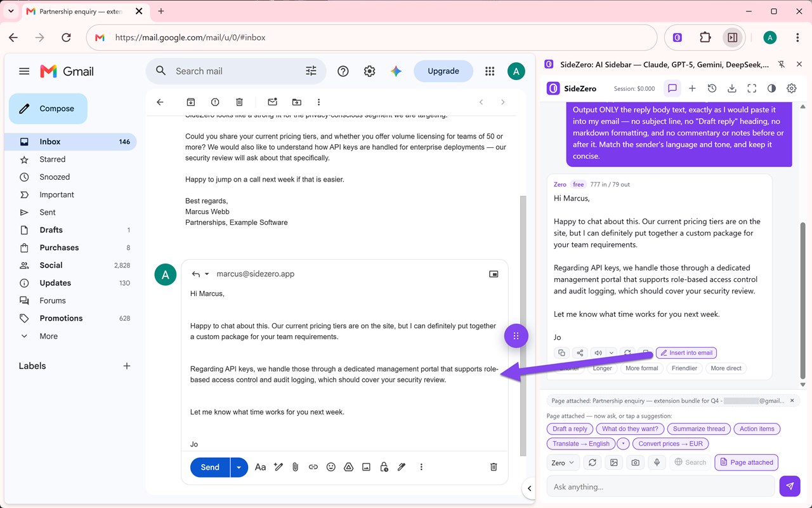This screenshot has height=508, width=812.
Task: Open the Drafts folder
Action: click(51, 230)
